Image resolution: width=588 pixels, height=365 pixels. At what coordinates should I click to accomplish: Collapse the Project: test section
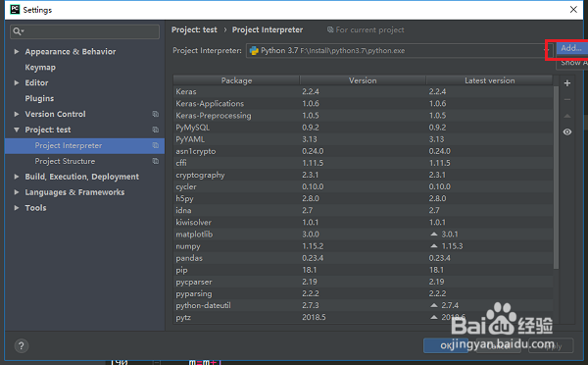coord(17,130)
